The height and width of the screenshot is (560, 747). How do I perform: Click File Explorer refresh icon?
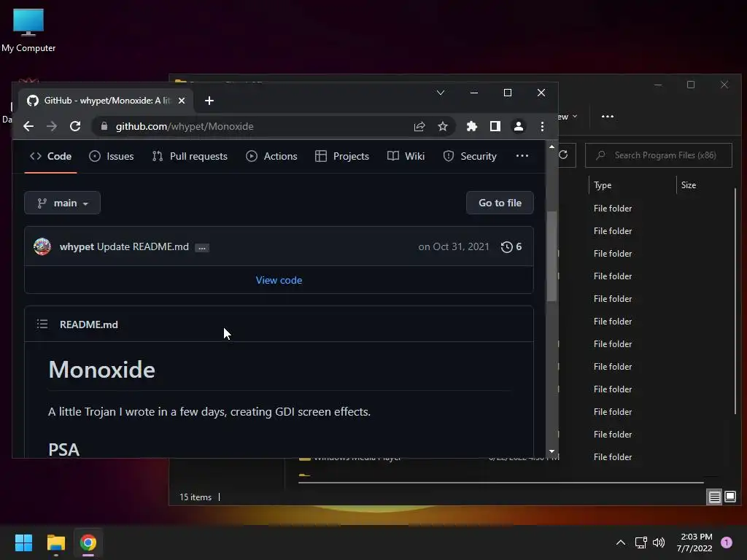point(564,155)
